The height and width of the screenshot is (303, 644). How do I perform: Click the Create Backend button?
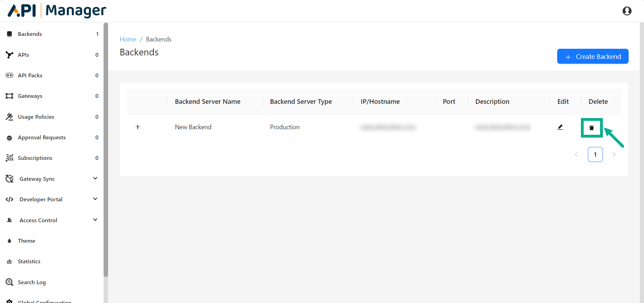593,56
